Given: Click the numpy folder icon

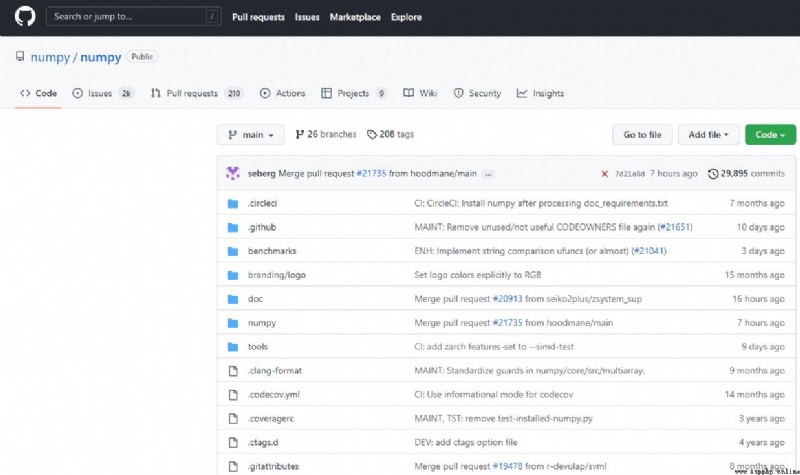Looking at the screenshot, I should 233,323.
